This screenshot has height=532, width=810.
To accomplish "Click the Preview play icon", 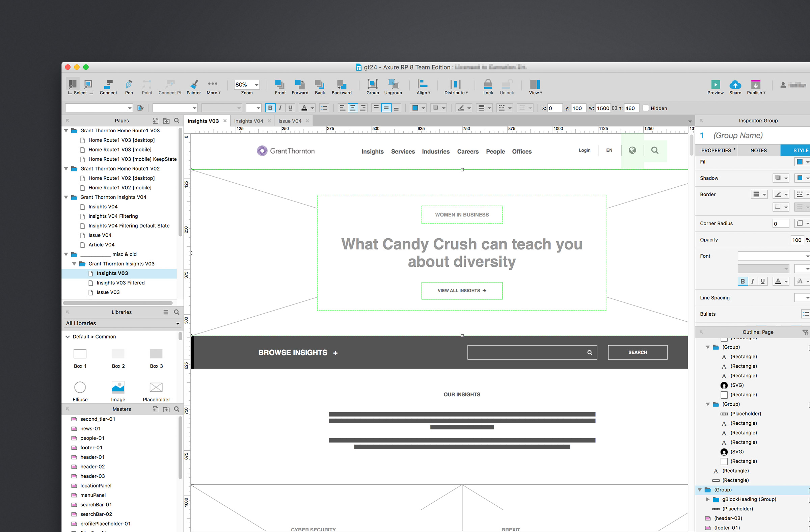I will 715,84.
